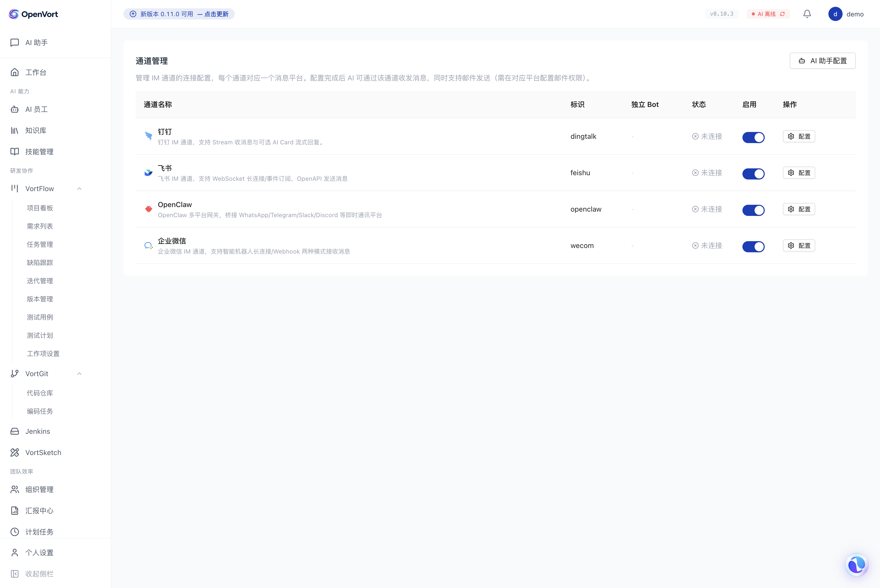Disable the 钉钉 channel toggle
The height and width of the screenshot is (588, 880).
coord(753,137)
